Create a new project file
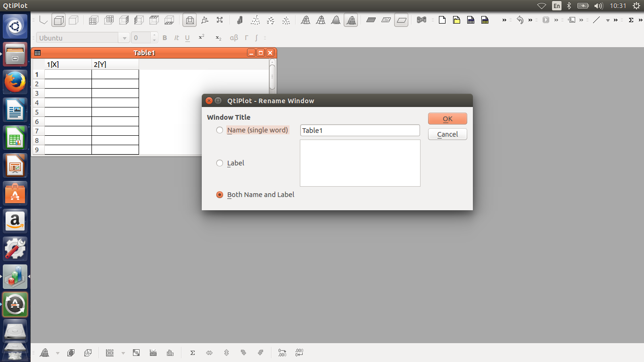Screen dimensions: 644x362 [442, 20]
